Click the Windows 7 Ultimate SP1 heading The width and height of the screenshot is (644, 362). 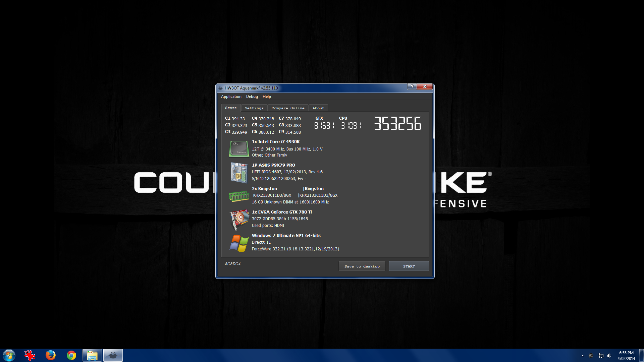pyautogui.click(x=286, y=236)
